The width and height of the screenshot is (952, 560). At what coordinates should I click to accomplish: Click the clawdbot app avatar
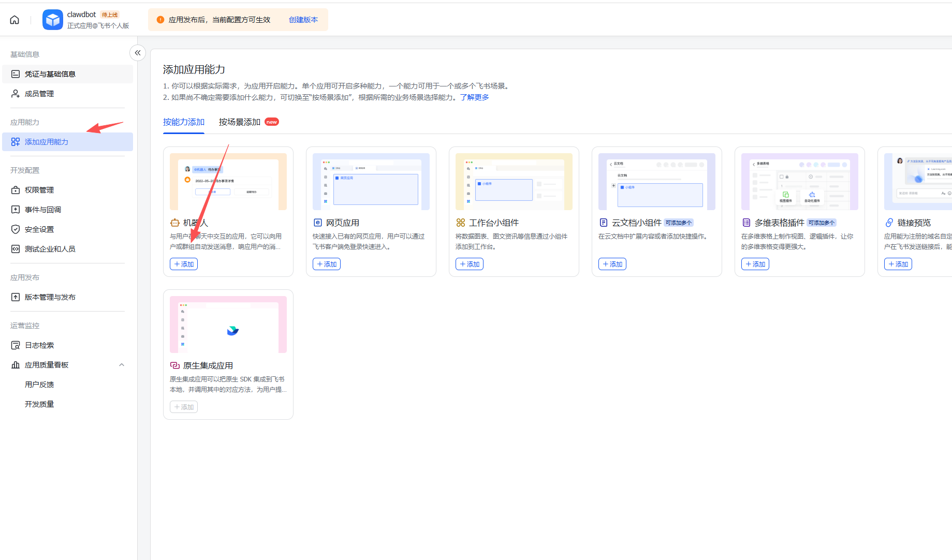pyautogui.click(x=52, y=20)
